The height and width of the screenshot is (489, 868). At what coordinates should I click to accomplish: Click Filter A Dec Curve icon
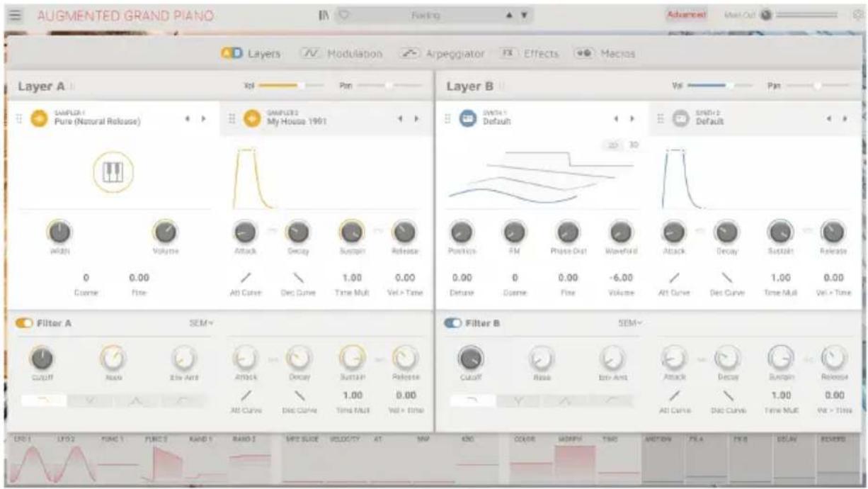(x=297, y=395)
